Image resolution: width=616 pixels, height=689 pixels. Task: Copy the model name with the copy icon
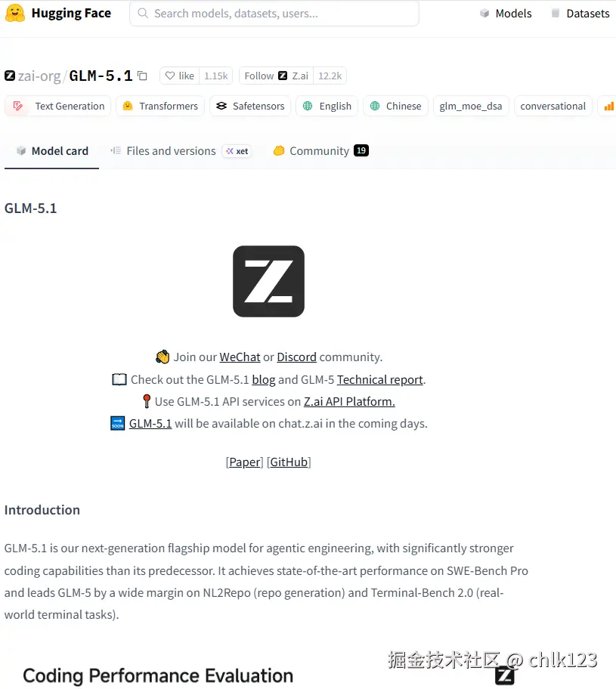[x=142, y=76]
